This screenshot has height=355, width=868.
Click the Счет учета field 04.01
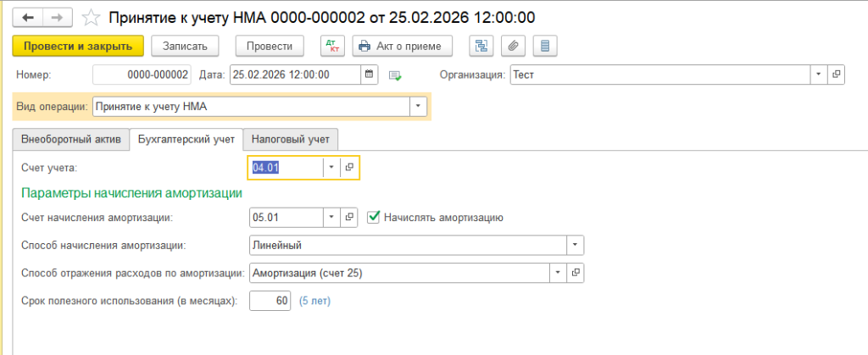286,168
